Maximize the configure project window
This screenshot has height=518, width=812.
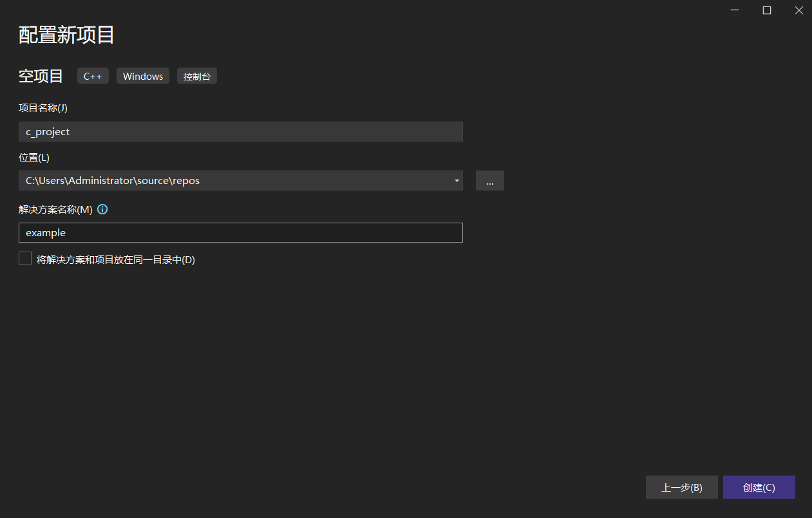point(766,10)
